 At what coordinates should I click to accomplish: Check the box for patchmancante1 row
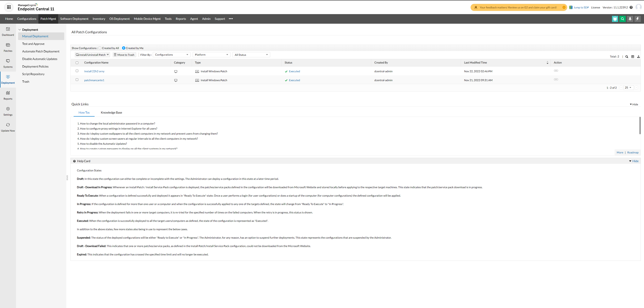coord(77,80)
